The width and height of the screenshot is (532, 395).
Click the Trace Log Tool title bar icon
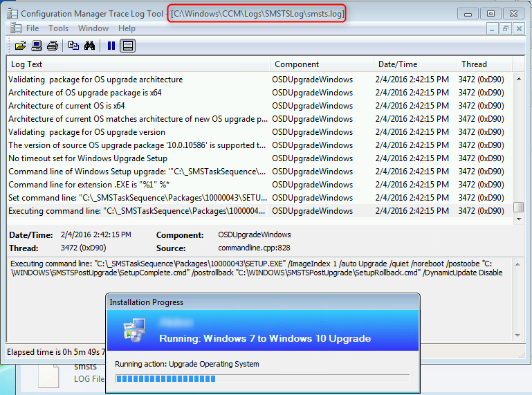[x=12, y=14]
